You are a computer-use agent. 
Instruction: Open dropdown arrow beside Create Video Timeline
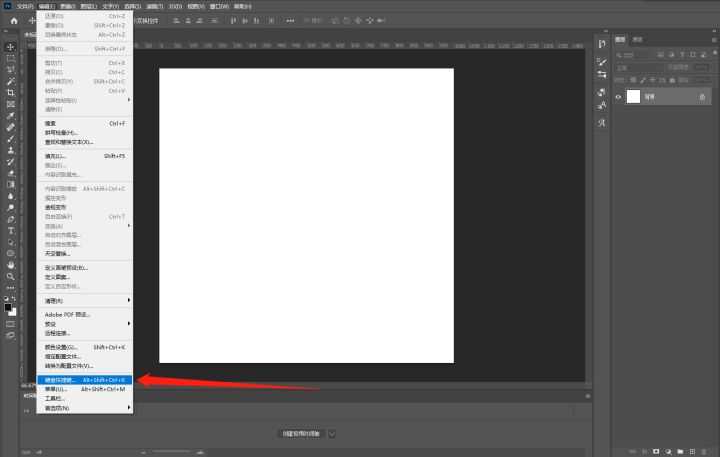point(332,434)
